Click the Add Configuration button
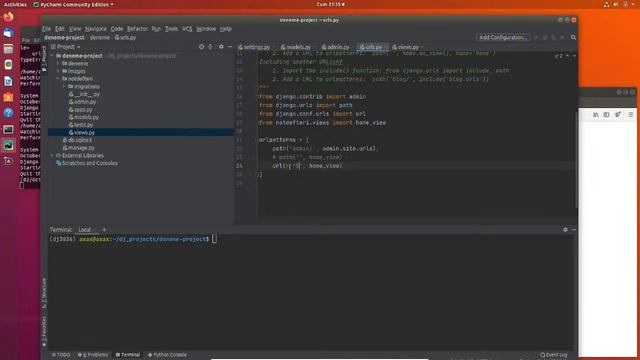 [503, 37]
